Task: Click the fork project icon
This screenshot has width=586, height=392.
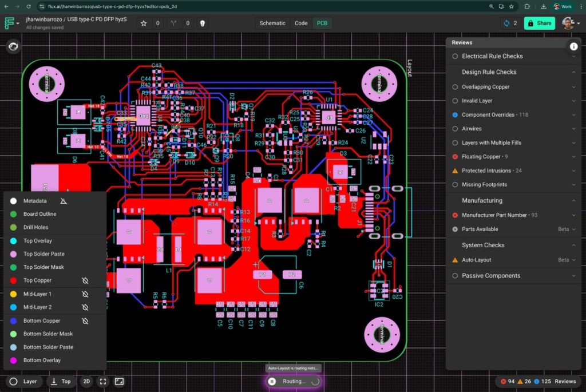Action: click(174, 23)
